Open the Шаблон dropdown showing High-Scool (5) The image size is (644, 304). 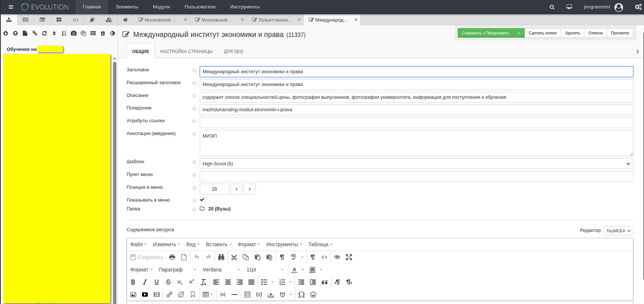[x=416, y=164]
